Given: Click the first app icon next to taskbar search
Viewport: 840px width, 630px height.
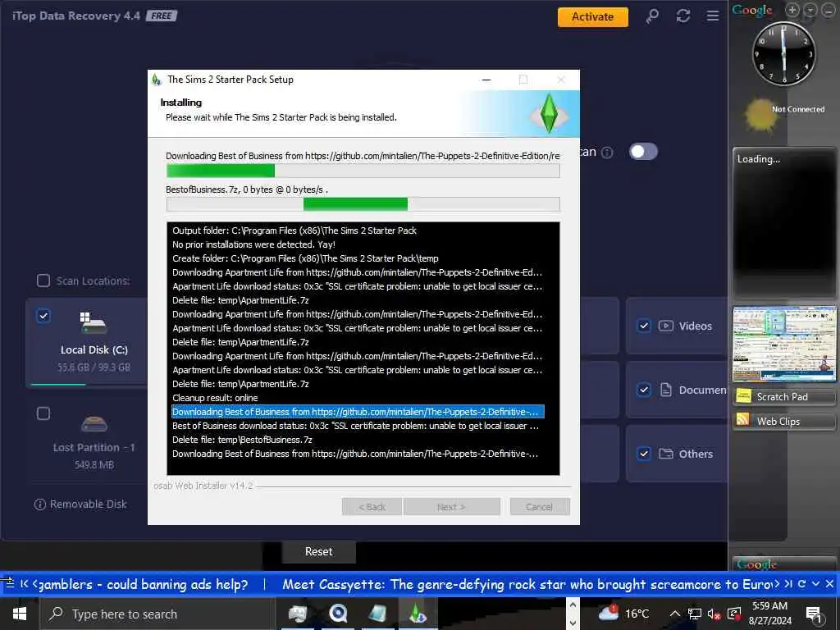Looking at the screenshot, I should [x=298, y=614].
